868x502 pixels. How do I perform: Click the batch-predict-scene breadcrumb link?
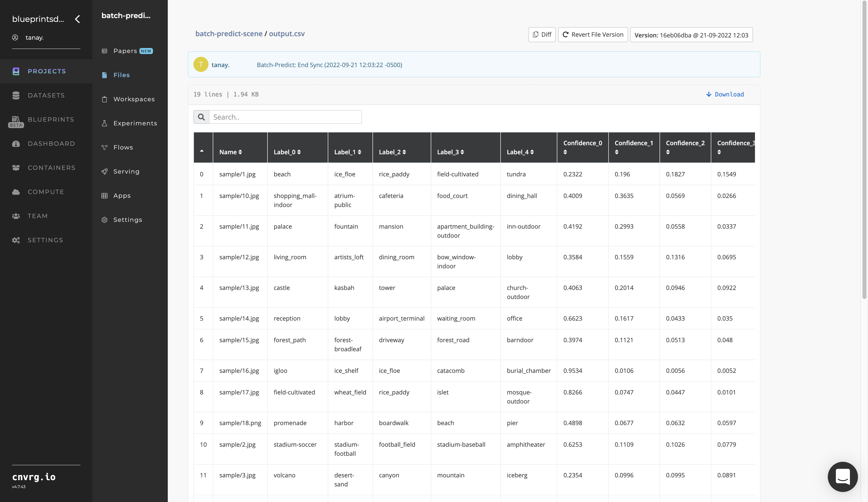pos(229,33)
